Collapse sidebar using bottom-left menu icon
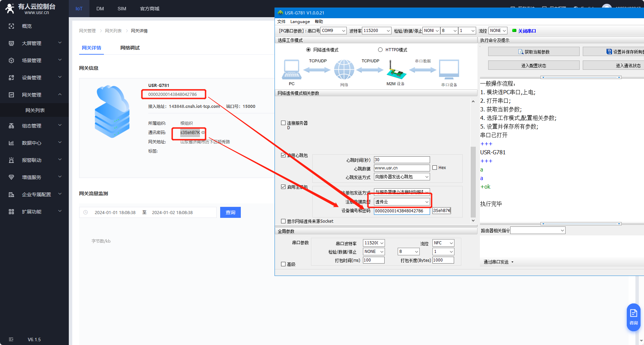 pyautogui.click(x=11, y=340)
